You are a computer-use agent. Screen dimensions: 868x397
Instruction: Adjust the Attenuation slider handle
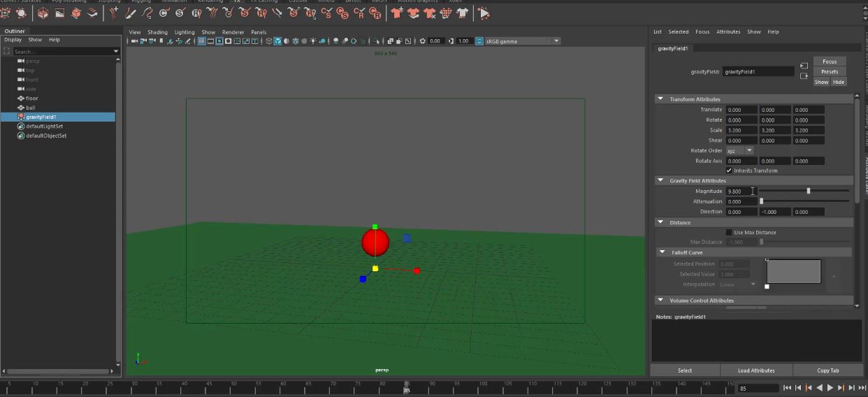pos(761,201)
